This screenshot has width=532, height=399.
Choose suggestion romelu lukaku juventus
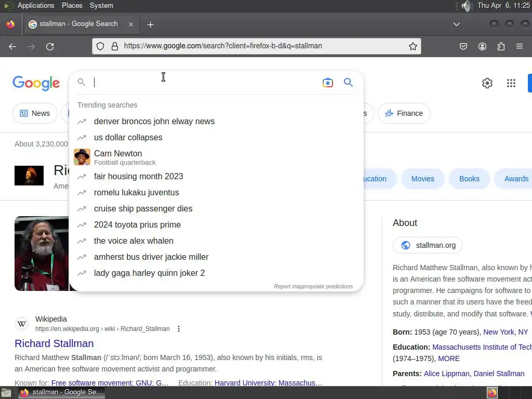point(216,192)
